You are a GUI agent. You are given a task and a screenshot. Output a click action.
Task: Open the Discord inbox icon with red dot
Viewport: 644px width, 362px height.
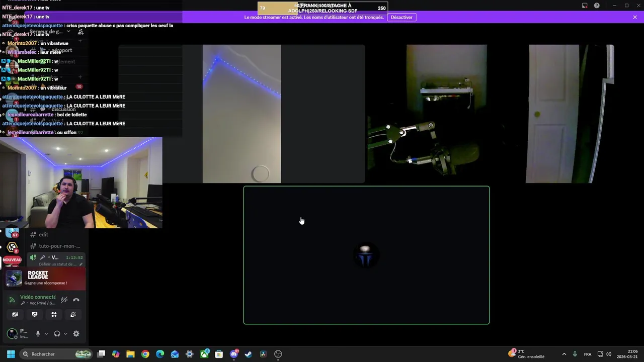pyautogui.click(x=585, y=6)
